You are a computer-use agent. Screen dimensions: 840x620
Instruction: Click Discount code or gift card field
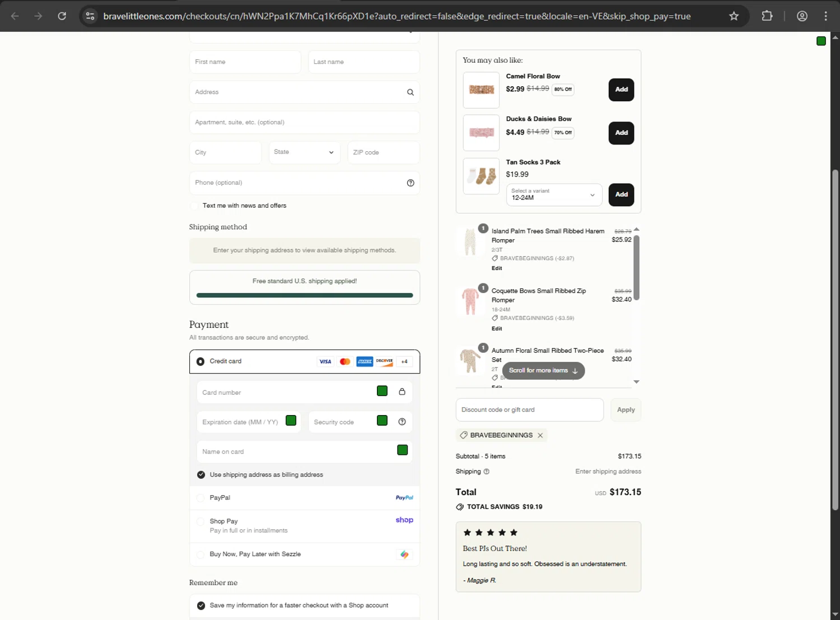coord(530,410)
